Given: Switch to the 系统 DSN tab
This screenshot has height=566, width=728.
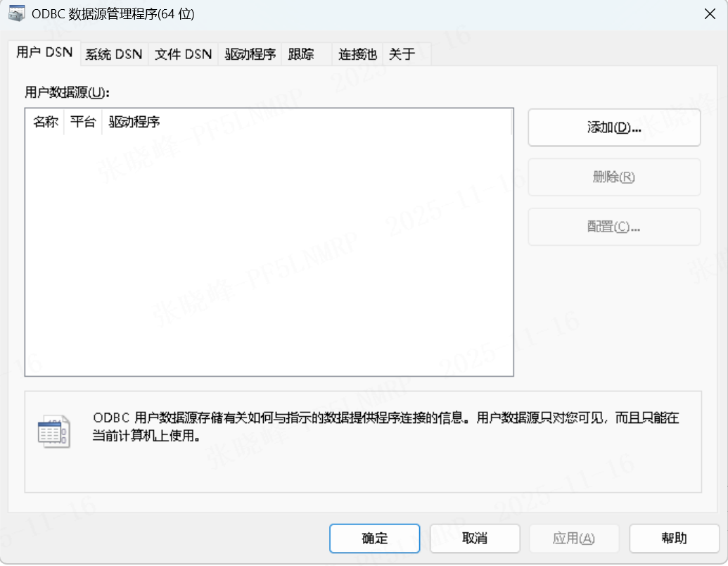Looking at the screenshot, I should pyautogui.click(x=114, y=54).
